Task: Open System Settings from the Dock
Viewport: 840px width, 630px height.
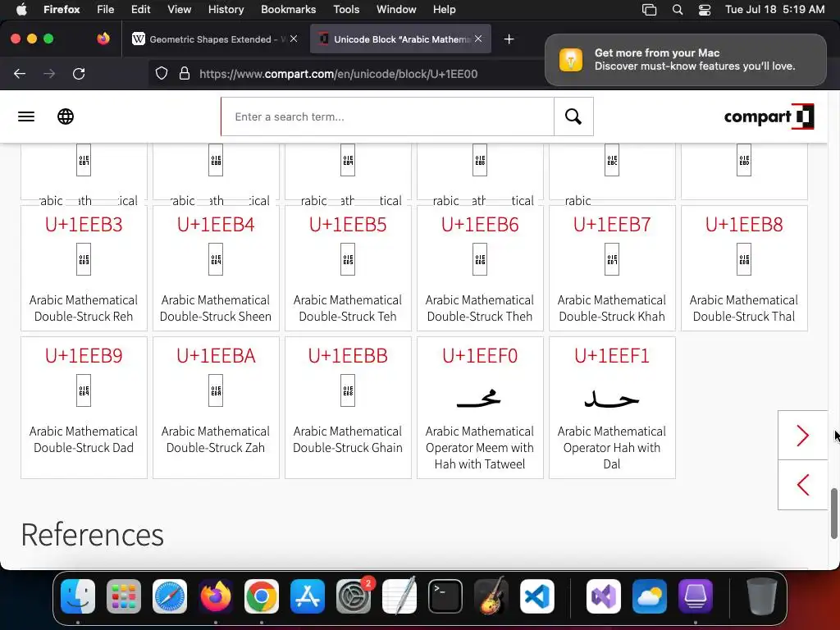Action: click(354, 596)
